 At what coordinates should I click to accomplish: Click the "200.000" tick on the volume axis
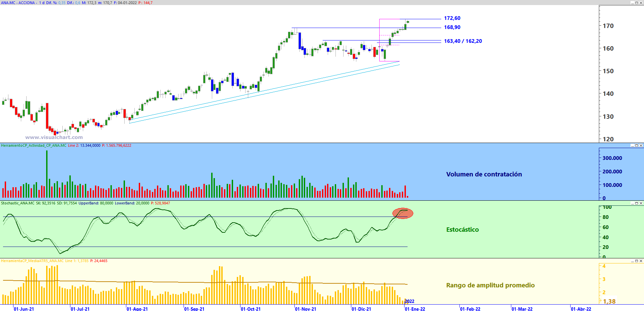pyautogui.click(x=612, y=172)
